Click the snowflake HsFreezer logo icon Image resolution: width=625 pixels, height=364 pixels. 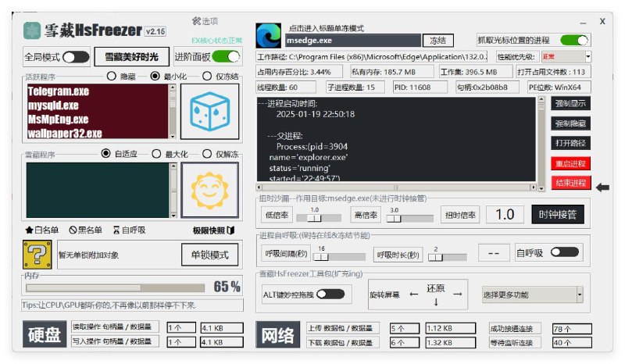click(x=32, y=30)
